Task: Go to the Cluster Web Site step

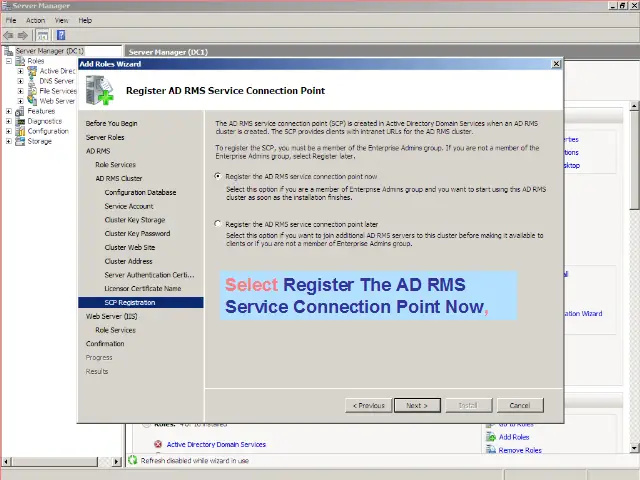Action: point(130,247)
